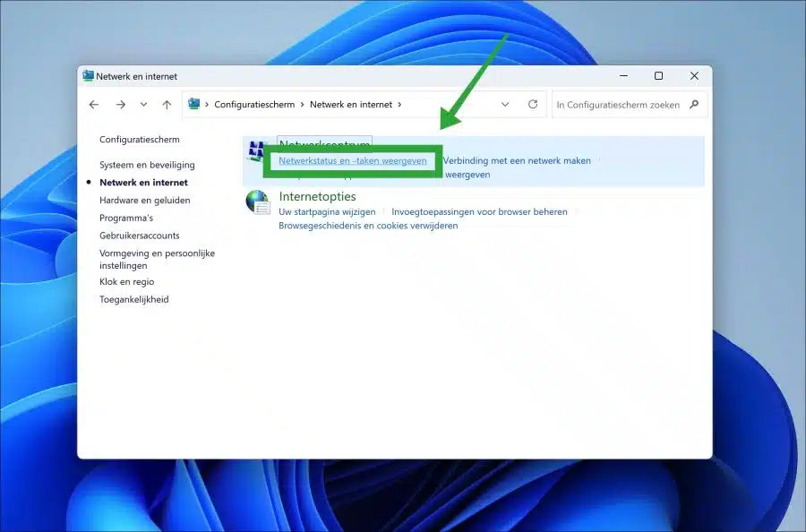
Task: Open recent locations dropdown chevron
Action: (x=143, y=105)
